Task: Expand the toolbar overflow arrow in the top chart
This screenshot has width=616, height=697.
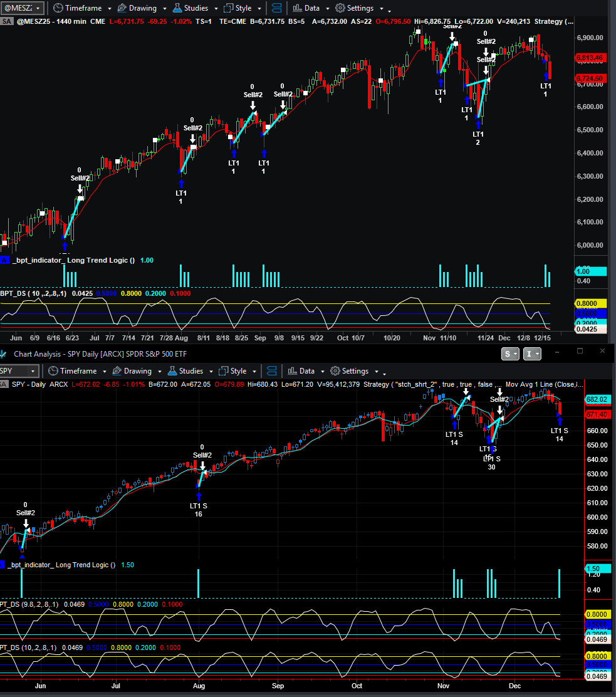Action: 390,10
